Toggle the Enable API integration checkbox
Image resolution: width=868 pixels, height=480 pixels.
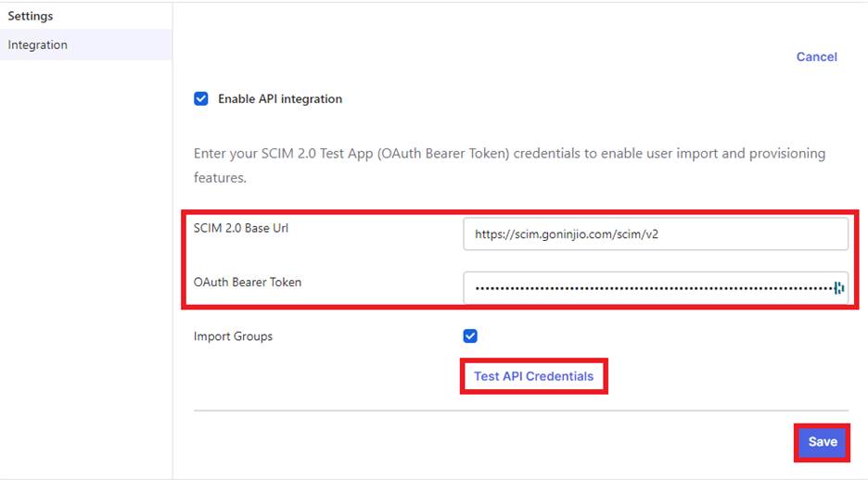[x=200, y=99]
